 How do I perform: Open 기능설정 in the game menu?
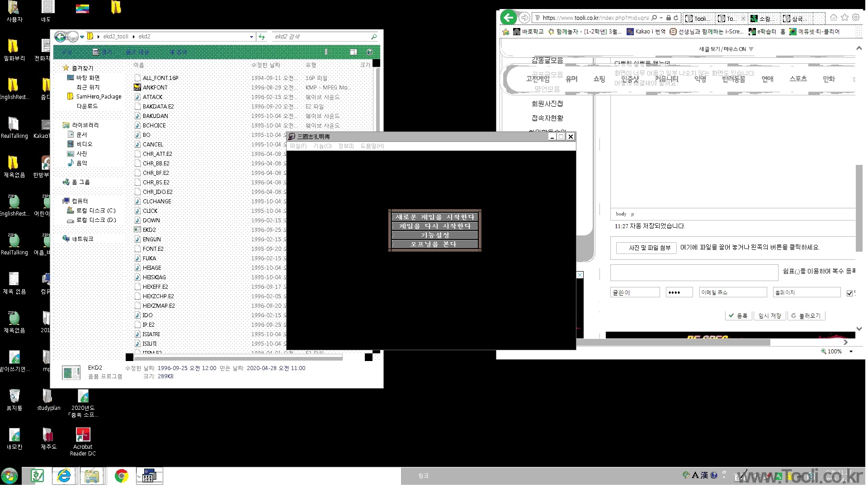click(x=434, y=235)
